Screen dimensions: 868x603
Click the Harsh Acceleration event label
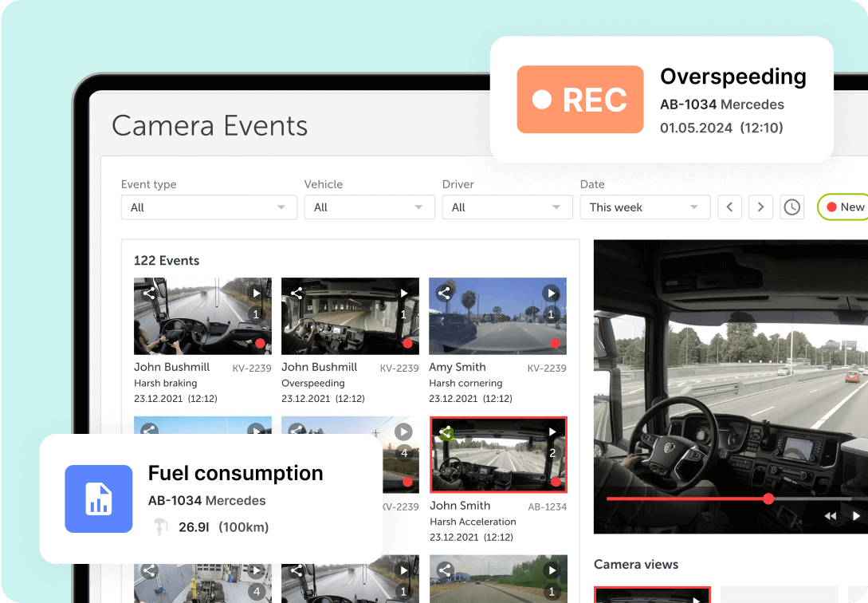(473, 522)
